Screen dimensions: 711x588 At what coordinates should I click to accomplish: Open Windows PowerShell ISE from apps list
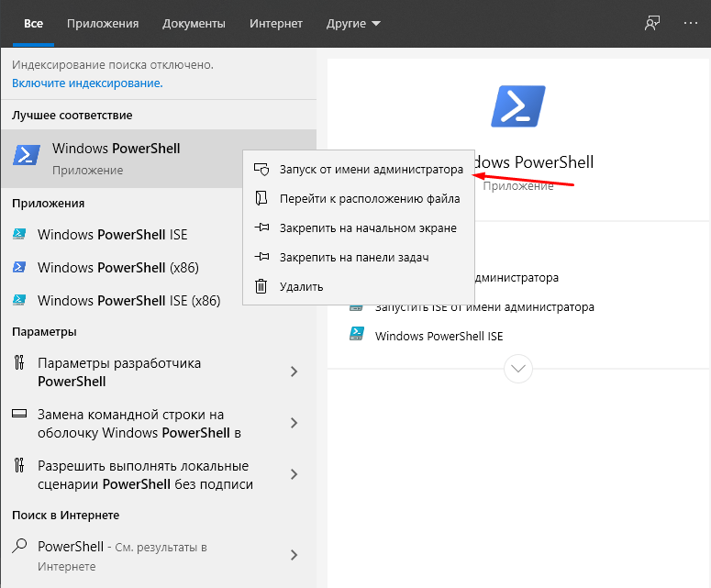(x=121, y=235)
